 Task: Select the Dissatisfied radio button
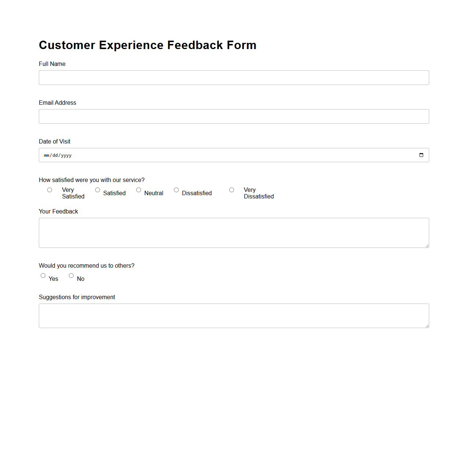tap(176, 190)
